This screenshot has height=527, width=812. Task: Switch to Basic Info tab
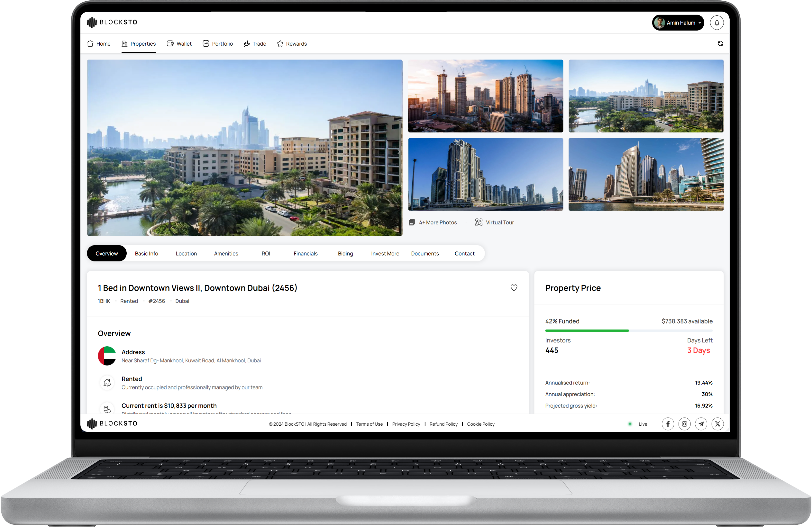[146, 253]
